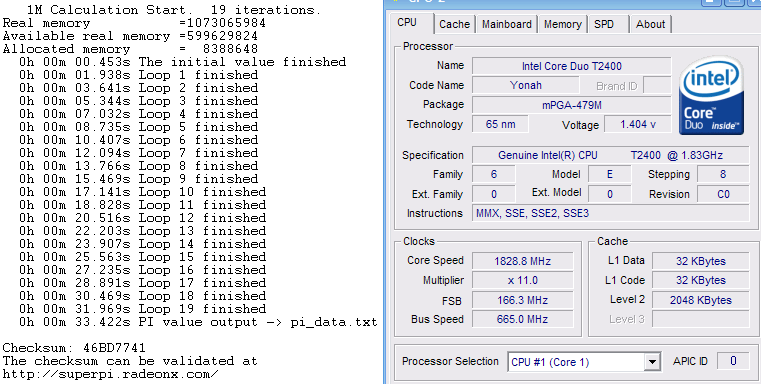Click the PI value output pi_data.txt line

coord(198,322)
